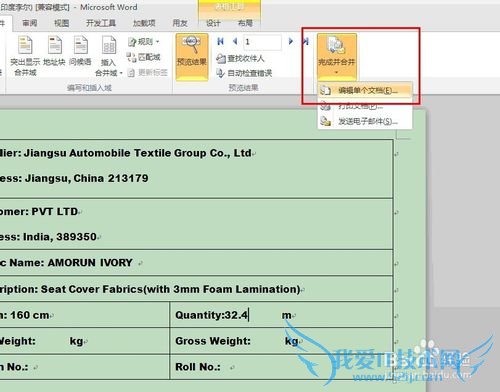Image resolution: width=500 pixels, height=392 pixels.
Task: Choose Send E-mail Messages (发送电子邮件)
Action: [x=365, y=121]
